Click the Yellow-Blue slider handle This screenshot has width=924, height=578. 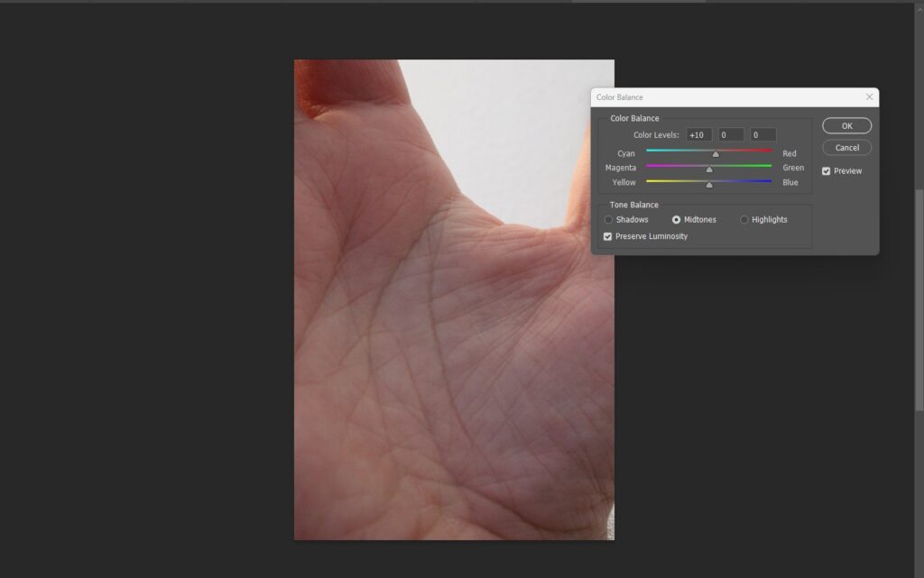pyautogui.click(x=709, y=185)
